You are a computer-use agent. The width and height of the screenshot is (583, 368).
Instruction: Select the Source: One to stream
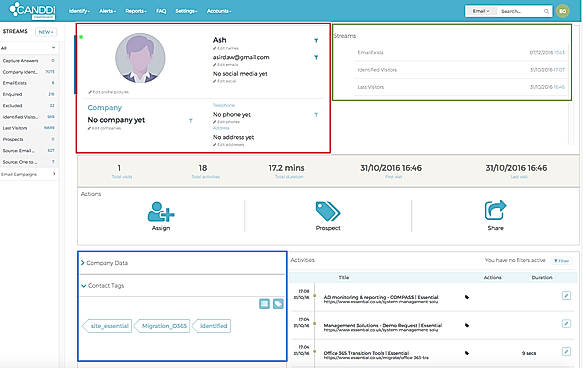coord(28,162)
